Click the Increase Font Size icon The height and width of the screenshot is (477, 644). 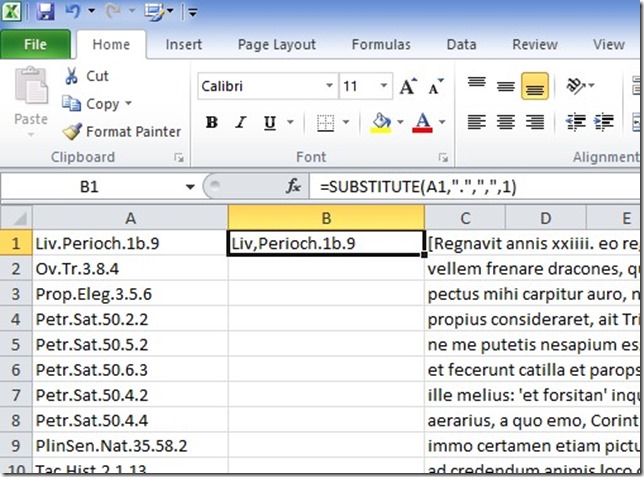[x=408, y=87]
